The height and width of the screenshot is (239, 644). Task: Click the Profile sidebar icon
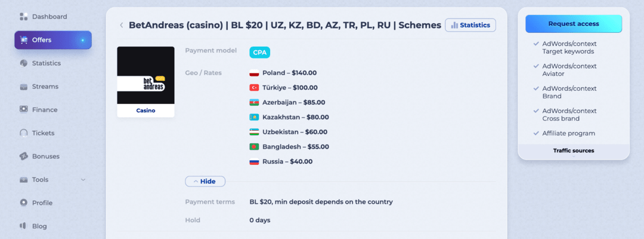point(24,203)
